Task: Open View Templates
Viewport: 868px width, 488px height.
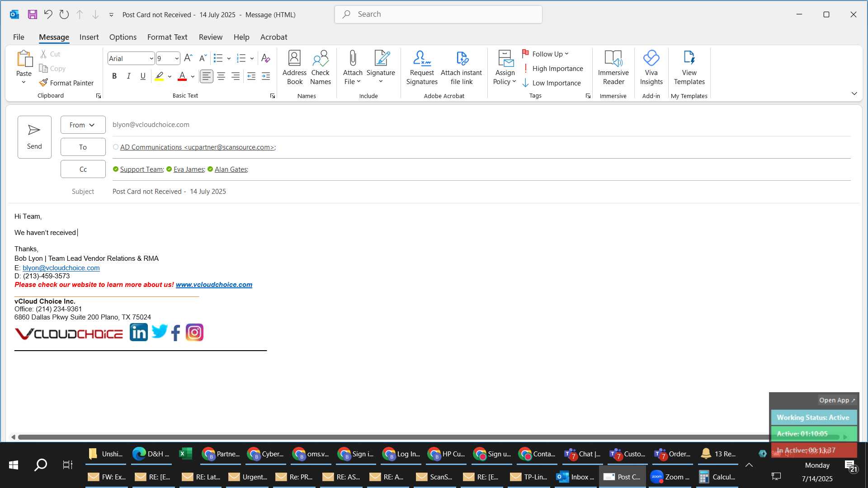Action: pyautogui.click(x=689, y=67)
